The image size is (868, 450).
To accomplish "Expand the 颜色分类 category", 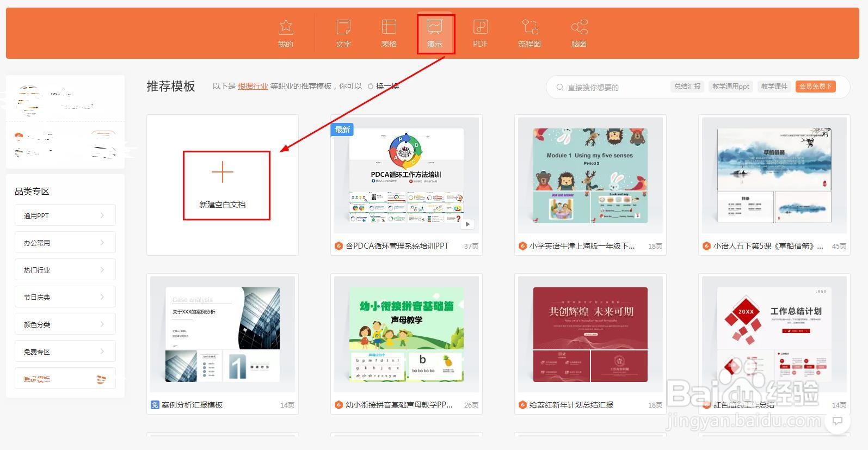I will pyautogui.click(x=65, y=324).
